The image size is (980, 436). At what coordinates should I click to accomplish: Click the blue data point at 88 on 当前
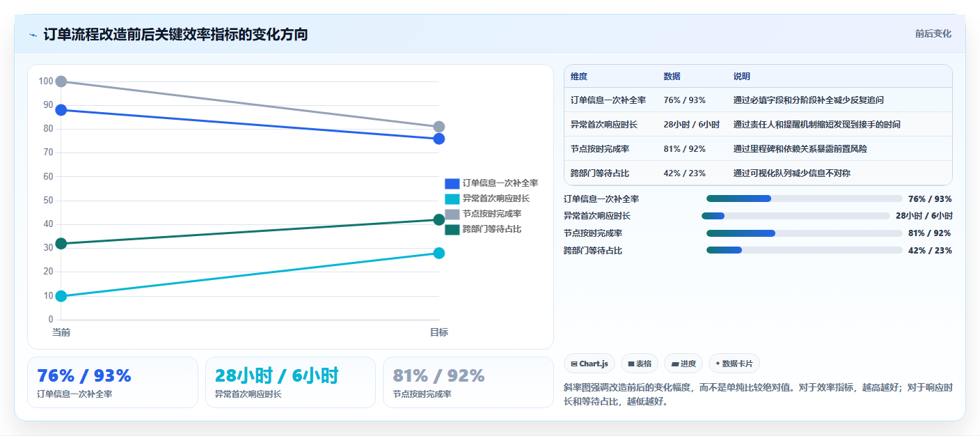pos(61,110)
